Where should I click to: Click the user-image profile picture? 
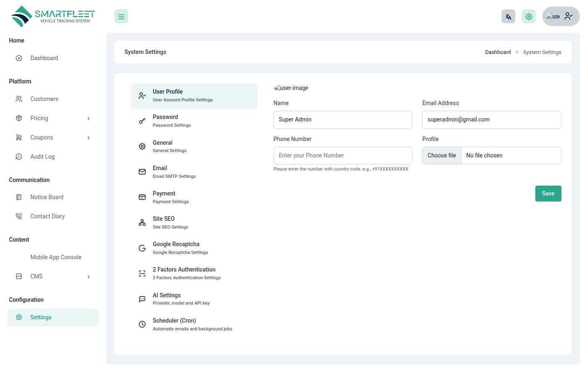click(x=291, y=88)
